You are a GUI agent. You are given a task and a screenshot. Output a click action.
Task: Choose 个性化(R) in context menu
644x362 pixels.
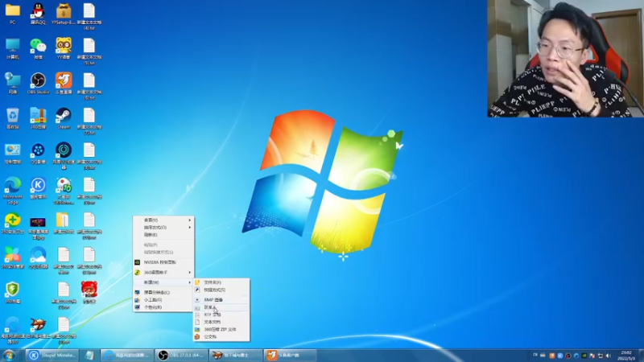click(163, 307)
